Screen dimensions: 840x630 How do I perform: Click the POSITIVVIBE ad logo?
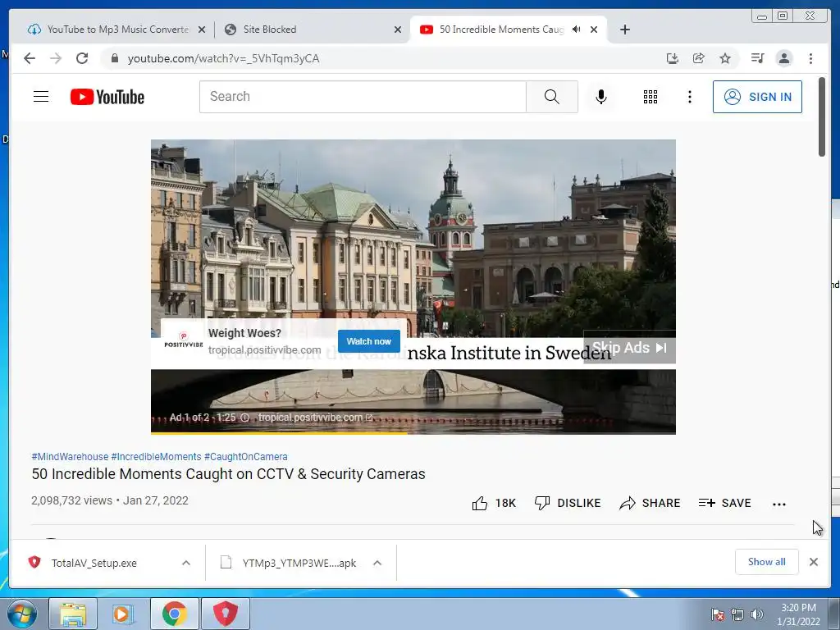pyautogui.click(x=183, y=340)
